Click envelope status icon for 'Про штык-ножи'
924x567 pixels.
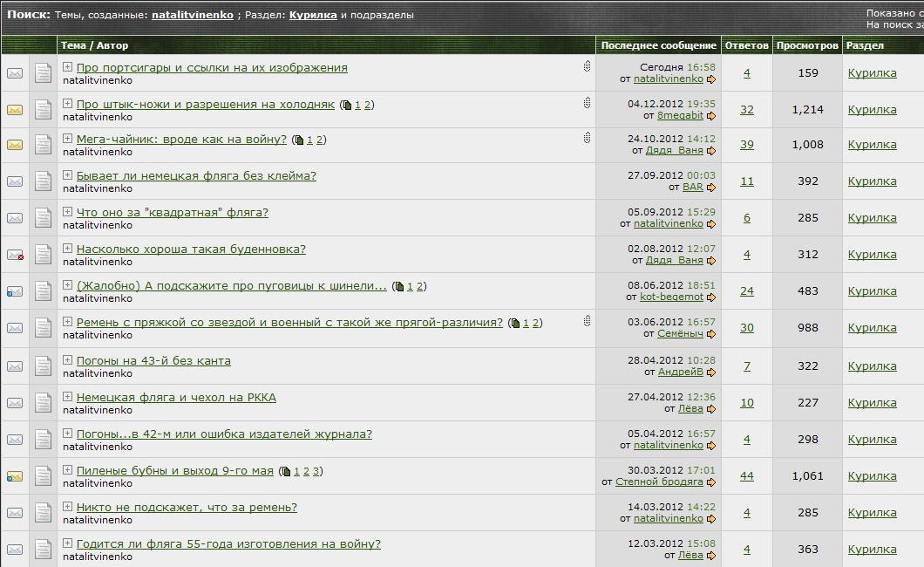point(15,110)
